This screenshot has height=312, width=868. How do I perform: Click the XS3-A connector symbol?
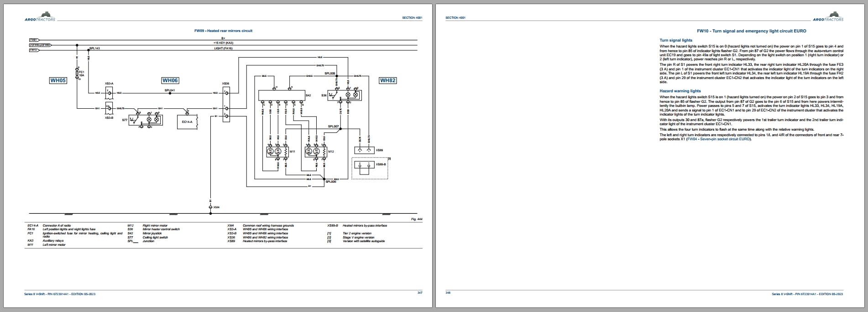109,93
